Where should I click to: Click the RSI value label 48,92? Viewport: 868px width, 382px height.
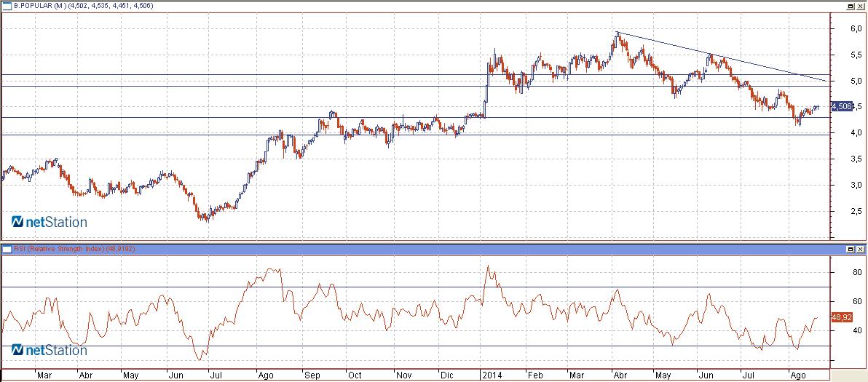[842, 317]
